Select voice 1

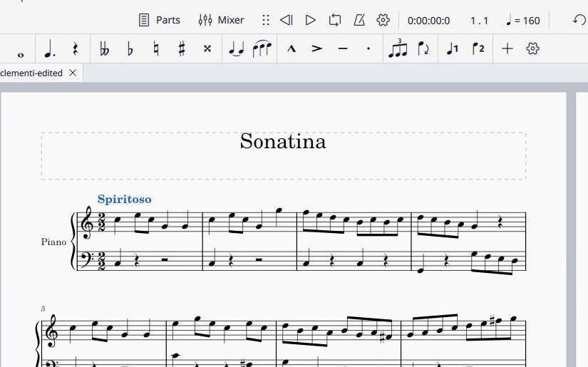[453, 48]
